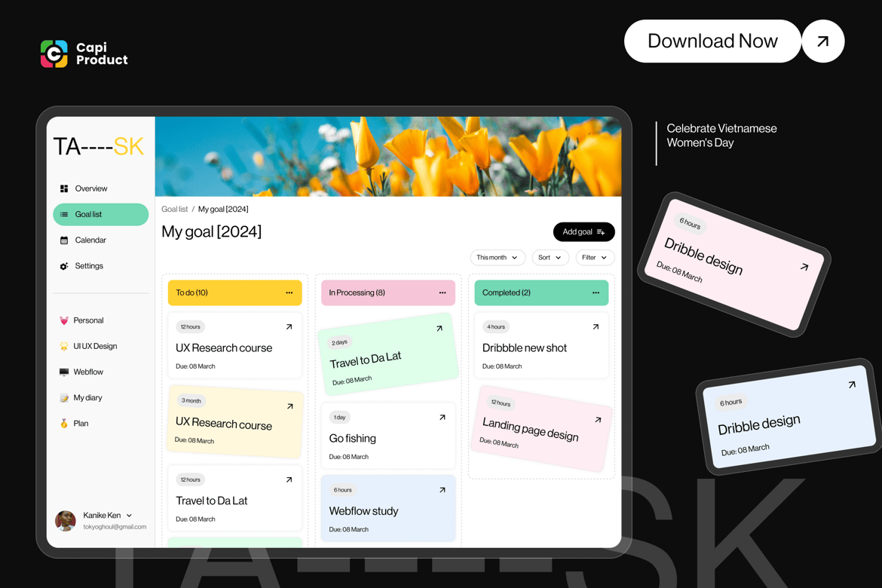Screen dimensions: 882x588
Task: Click the tokyoghoul@gmail.com email text
Action: 115,527
